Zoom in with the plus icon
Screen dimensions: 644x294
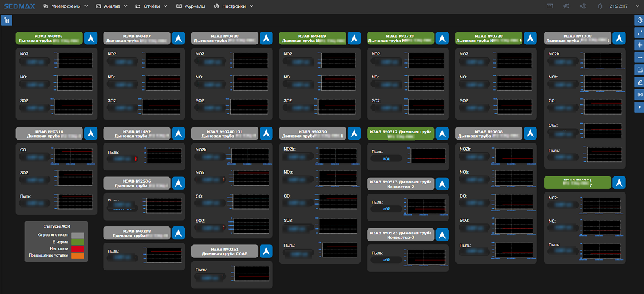pos(639,45)
